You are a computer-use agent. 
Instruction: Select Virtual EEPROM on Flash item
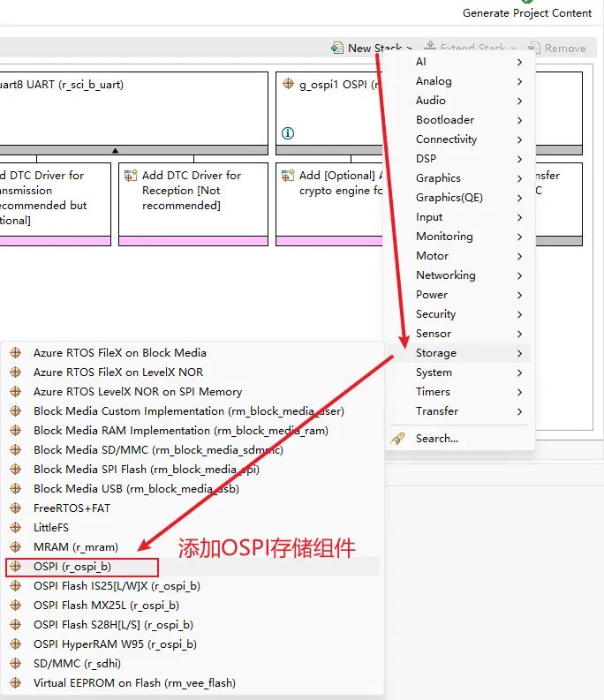134,683
